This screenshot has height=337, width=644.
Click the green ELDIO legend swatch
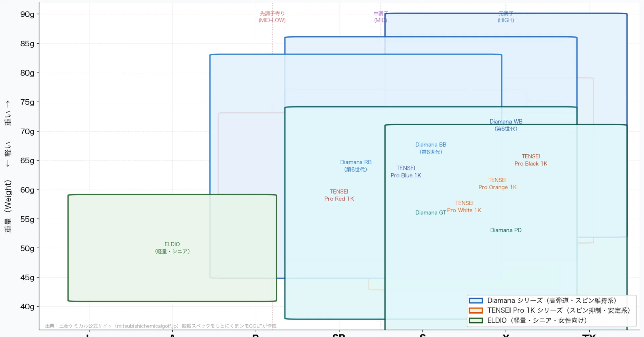point(476,320)
